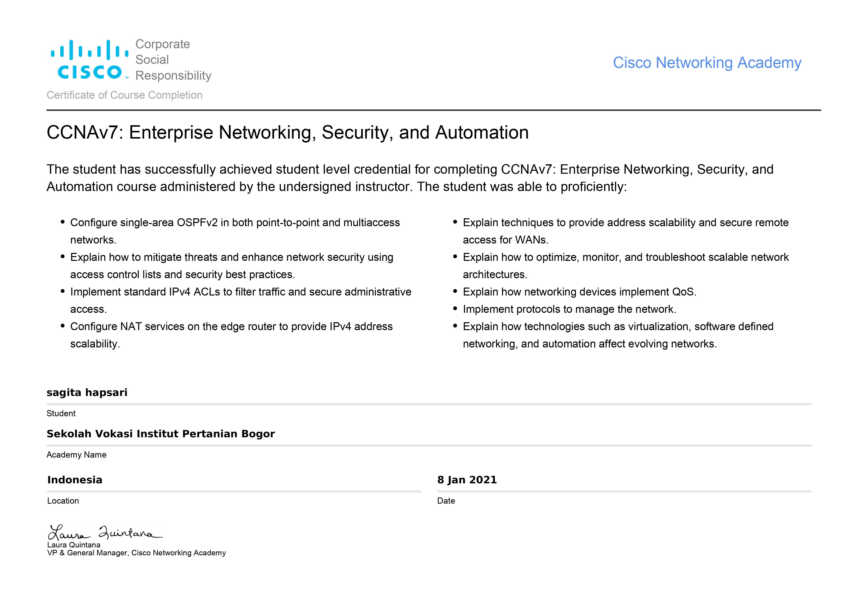868x614 pixels.
Task: Click the VP & General Manager title text
Action: [x=136, y=553]
